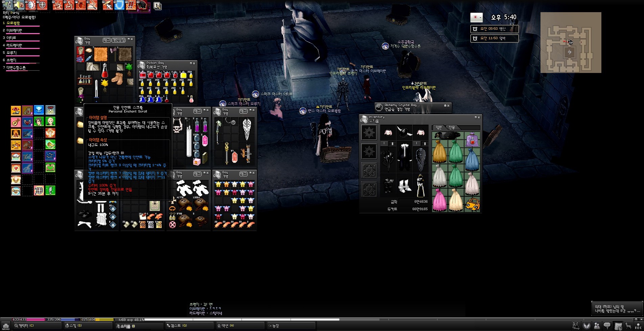Collapse the top-left Bag window

(129, 39)
